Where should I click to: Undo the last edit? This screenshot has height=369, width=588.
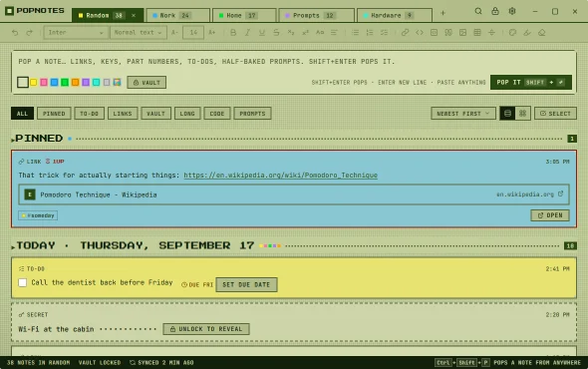15,33
